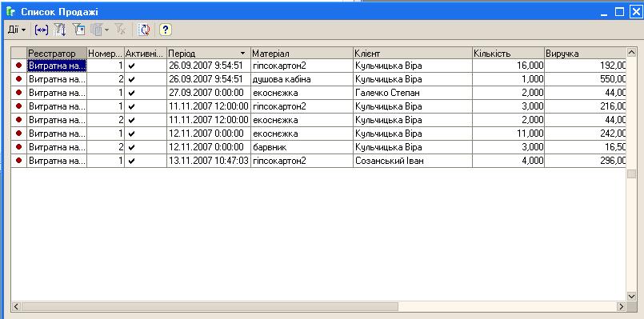
Task: Click the Активні... column header
Action: [x=146, y=54]
